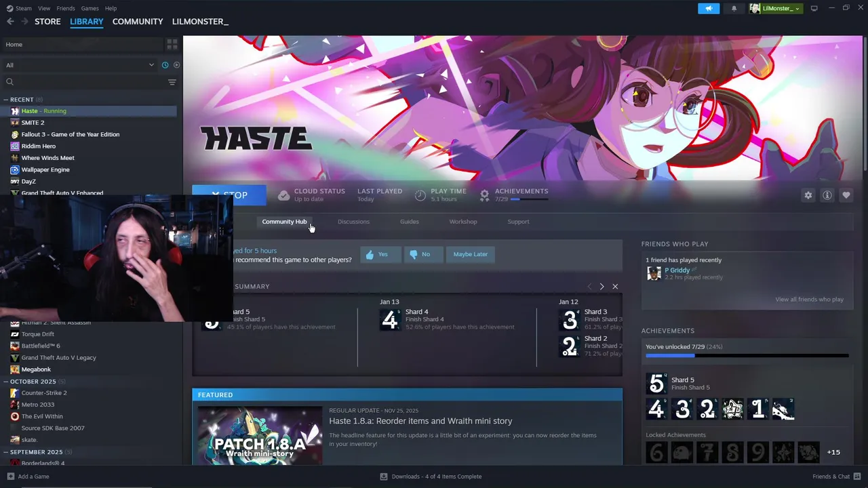This screenshot has width=868, height=488.
Task: Open the View menu
Action: (44, 8)
